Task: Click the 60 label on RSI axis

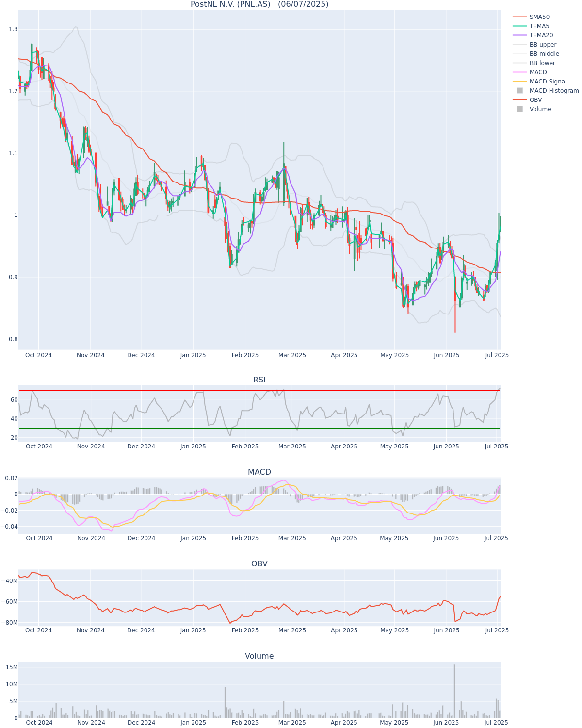Action: [14, 400]
